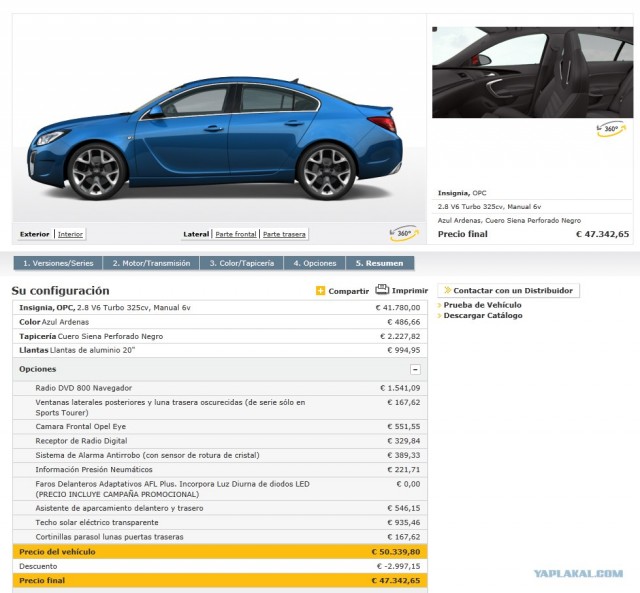Screen dimensions: 640x593
Task: Click the Precio del vehículo total
Action: [220, 552]
